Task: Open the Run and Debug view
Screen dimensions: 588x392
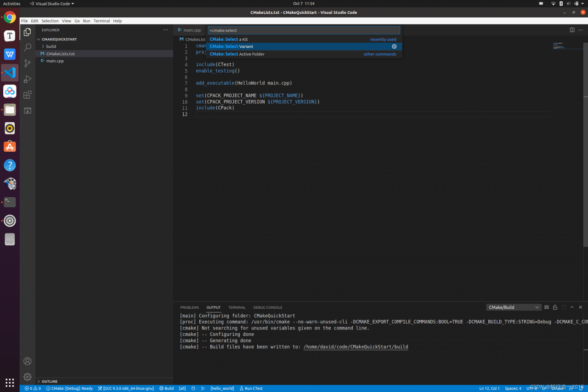Action: 28,79
